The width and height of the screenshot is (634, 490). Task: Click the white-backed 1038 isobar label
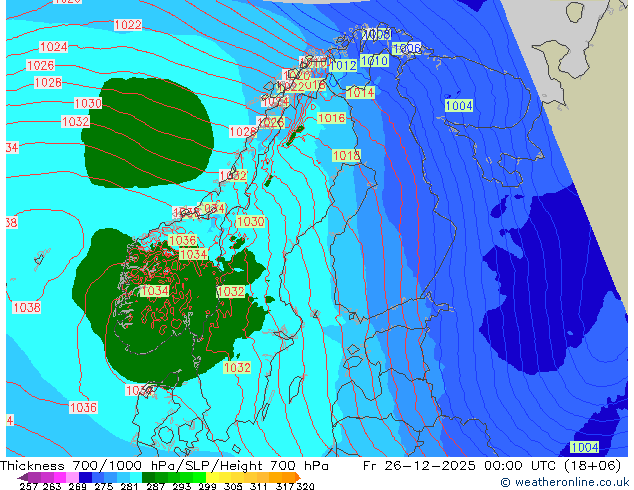(27, 308)
